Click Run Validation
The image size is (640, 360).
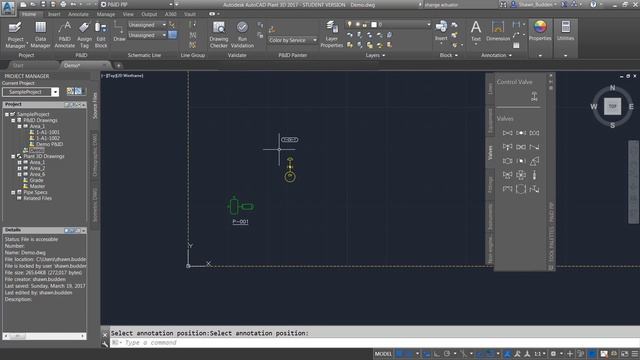[242, 35]
